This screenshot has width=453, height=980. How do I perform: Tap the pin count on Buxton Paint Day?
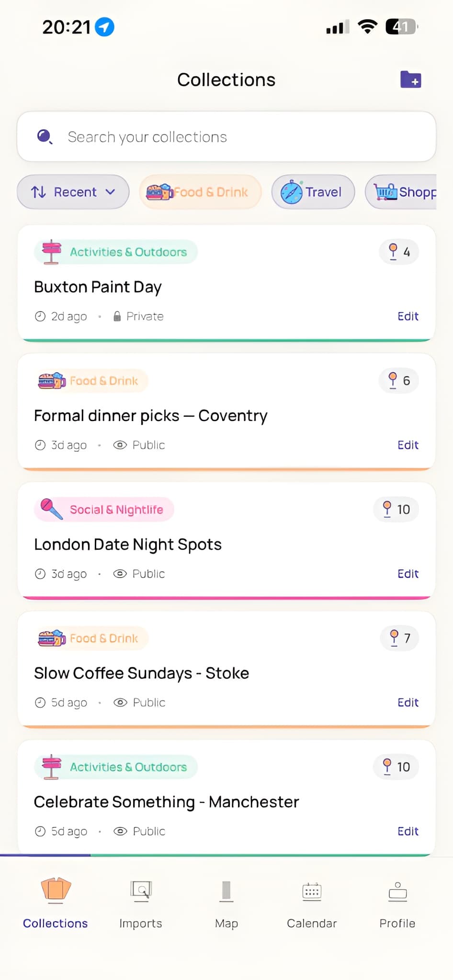[x=399, y=252]
